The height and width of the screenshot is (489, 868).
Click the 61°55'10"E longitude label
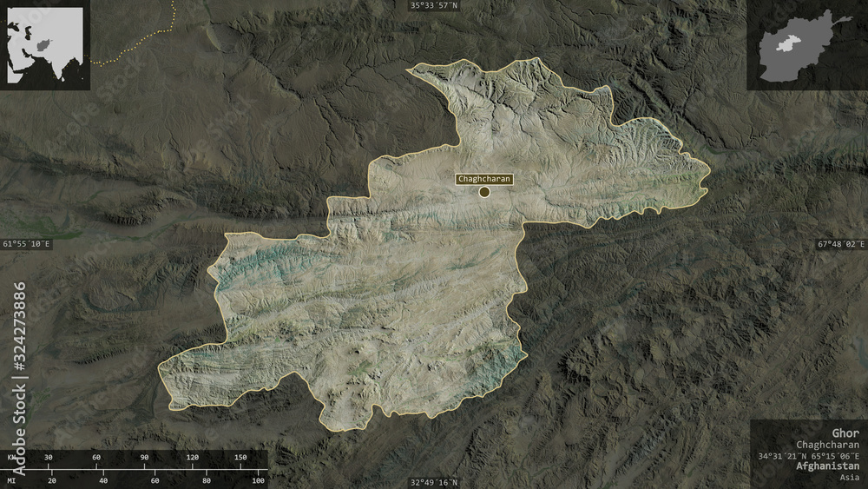[26, 244]
